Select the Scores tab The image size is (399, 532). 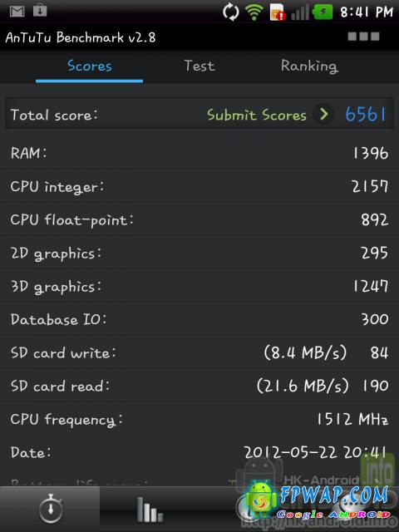(x=90, y=66)
